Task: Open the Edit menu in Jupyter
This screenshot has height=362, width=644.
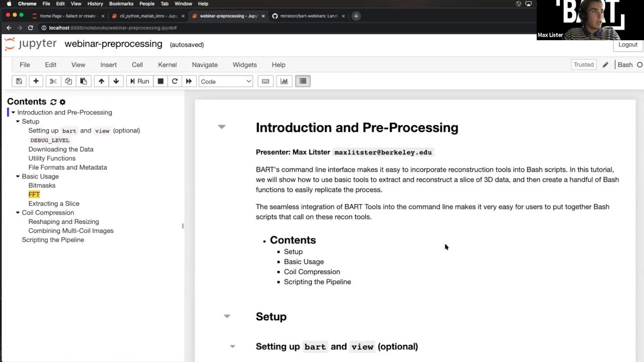Action: click(50, 65)
